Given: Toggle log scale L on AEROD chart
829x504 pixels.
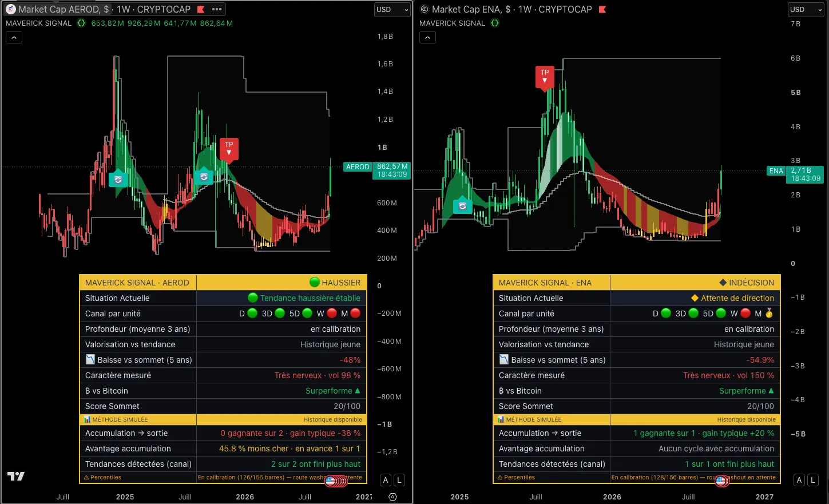Looking at the screenshot, I should (399, 481).
